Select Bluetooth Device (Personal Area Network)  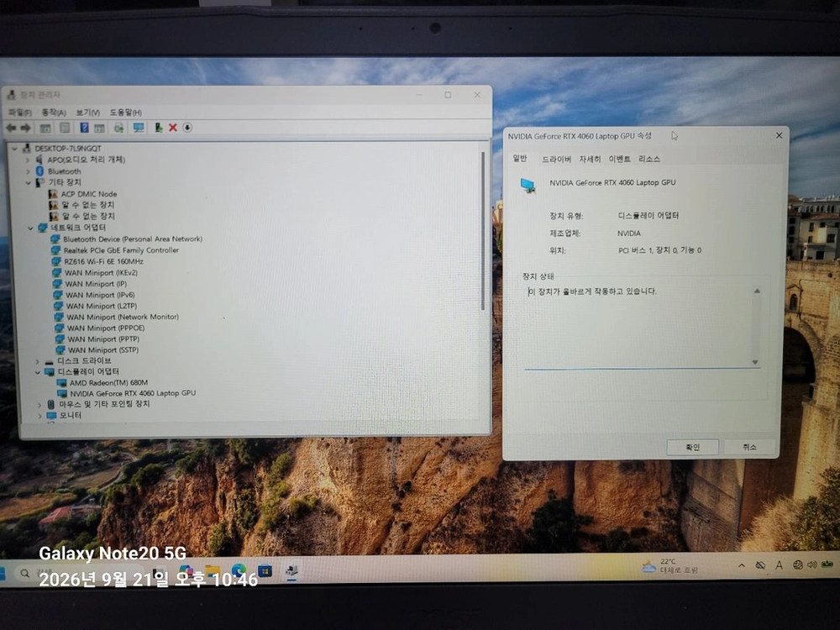tap(127, 239)
